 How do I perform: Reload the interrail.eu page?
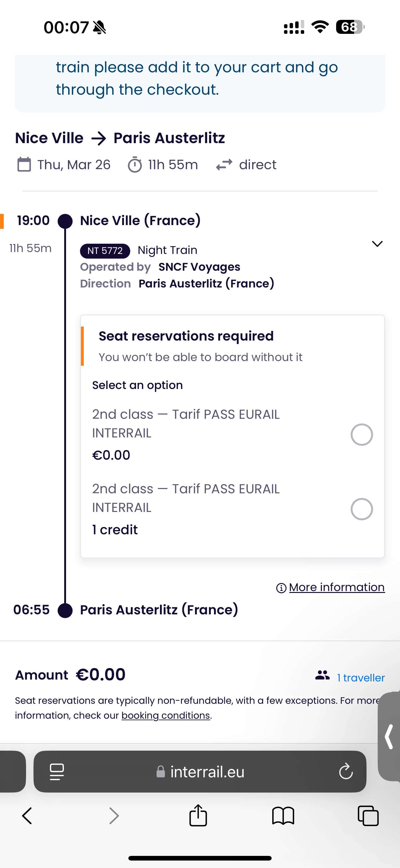coord(346,771)
